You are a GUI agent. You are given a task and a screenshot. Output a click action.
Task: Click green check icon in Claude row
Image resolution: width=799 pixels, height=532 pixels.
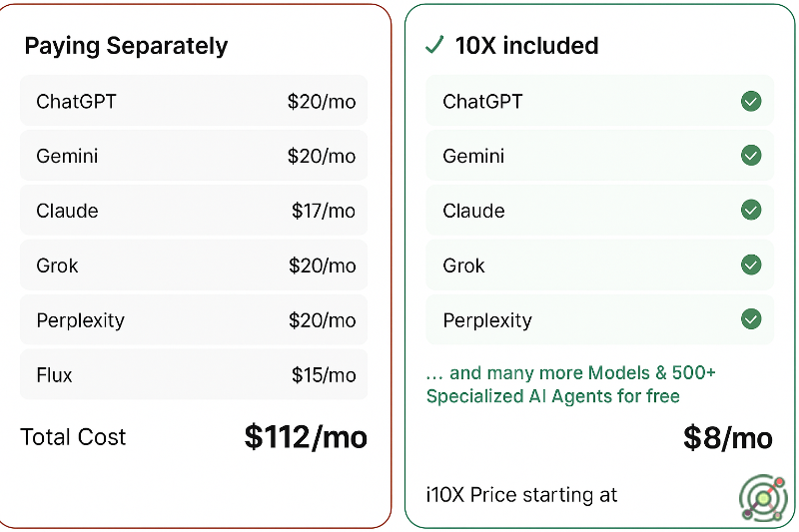(x=751, y=211)
